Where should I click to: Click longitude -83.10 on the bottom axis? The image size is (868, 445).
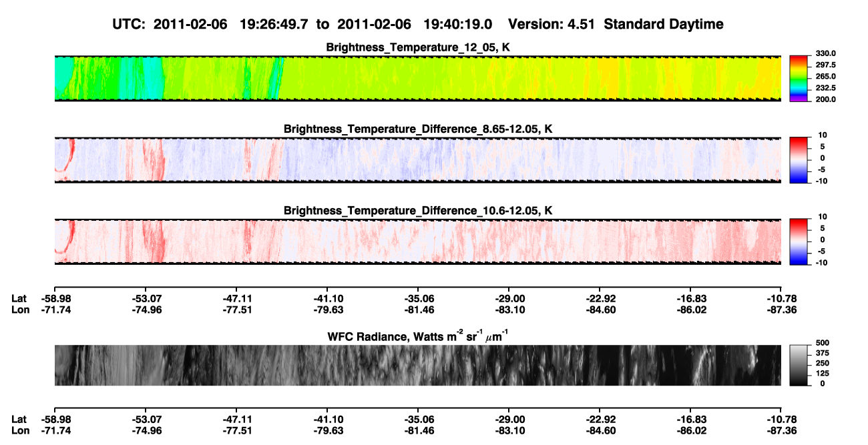pyautogui.click(x=509, y=430)
